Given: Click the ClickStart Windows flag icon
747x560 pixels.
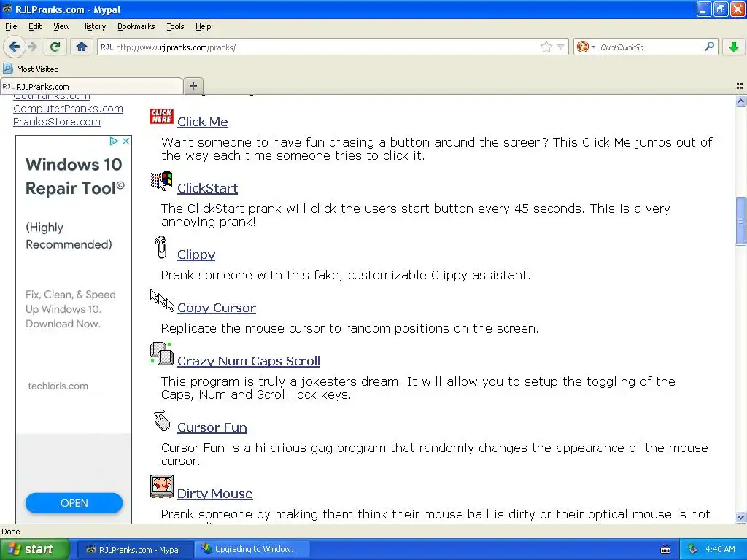Looking at the screenshot, I should point(161,182).
